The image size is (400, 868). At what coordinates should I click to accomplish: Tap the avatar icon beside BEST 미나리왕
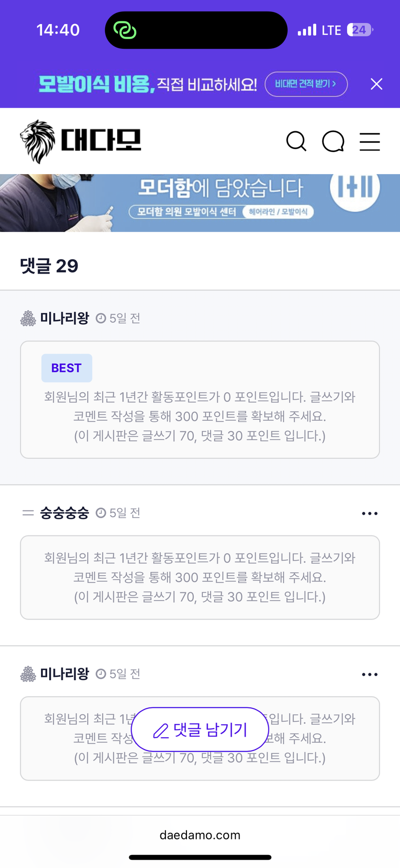click(x=28, y=318)
